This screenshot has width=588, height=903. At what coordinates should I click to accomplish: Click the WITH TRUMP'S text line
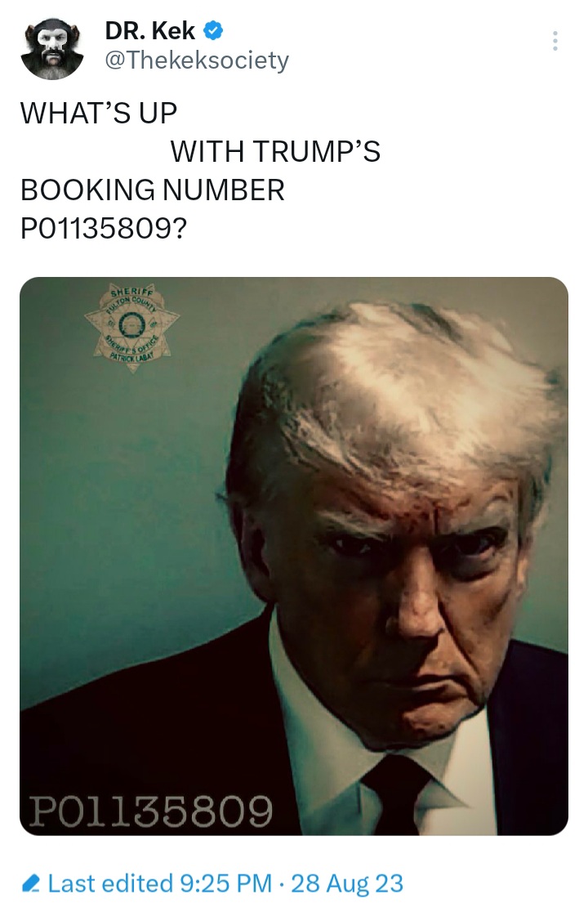(x=275, y=151)
